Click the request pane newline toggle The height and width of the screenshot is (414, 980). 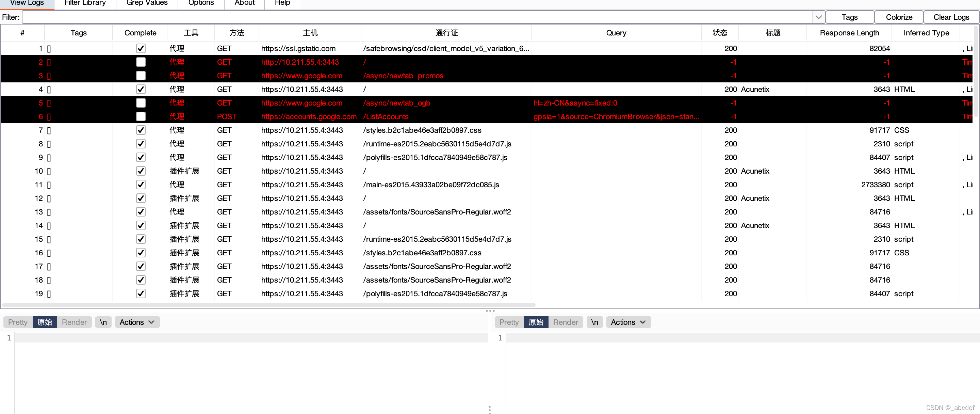click(x=103, y=322)
